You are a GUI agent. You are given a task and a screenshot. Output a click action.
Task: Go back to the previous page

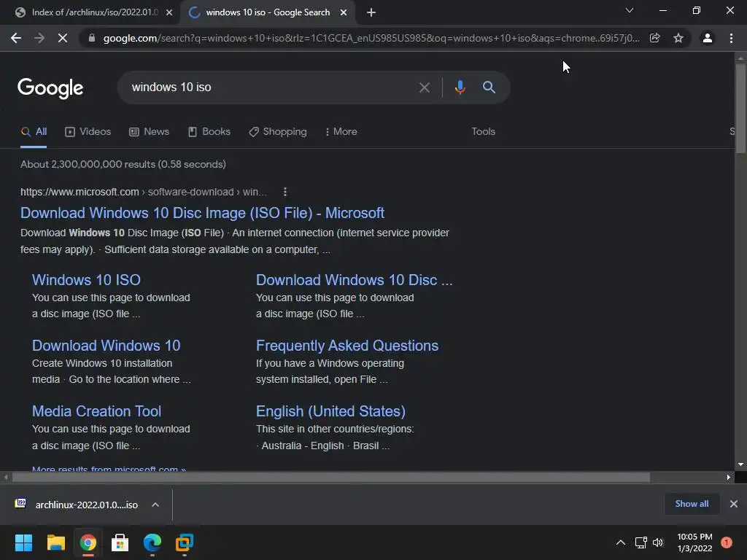[16, 38]
